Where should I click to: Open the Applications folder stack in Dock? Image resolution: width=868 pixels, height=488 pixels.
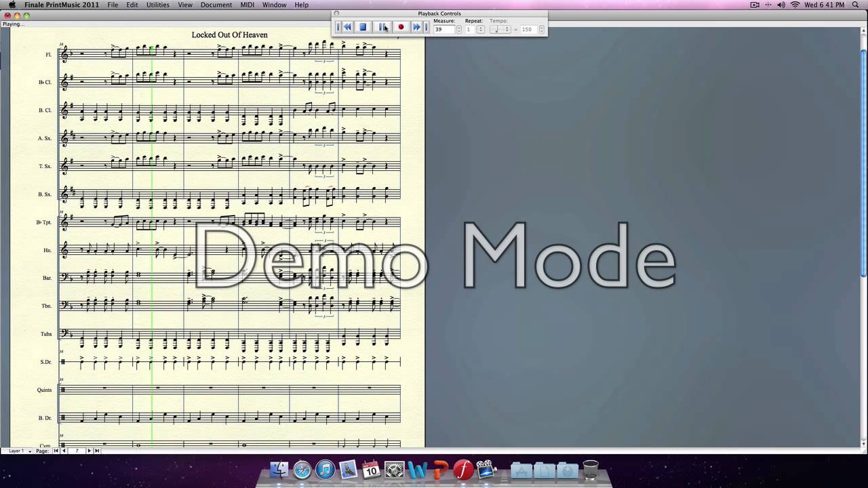pyautogui.click(x=521, y=469)
